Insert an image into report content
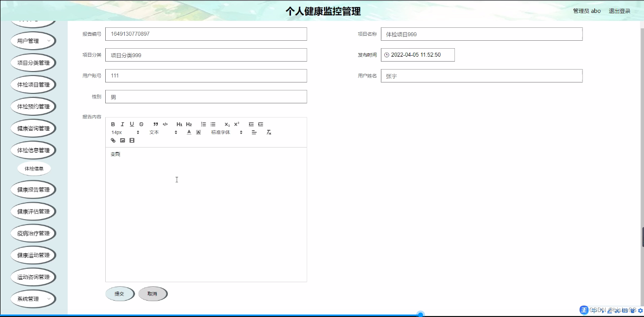This screenshot has height=317, width=644. tap(123, 140)
